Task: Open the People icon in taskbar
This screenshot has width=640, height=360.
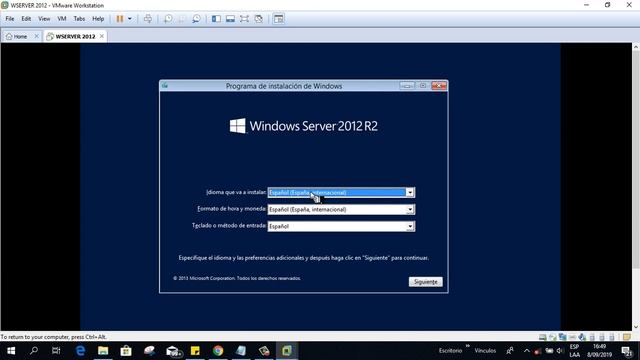Action: click(510, 351)
